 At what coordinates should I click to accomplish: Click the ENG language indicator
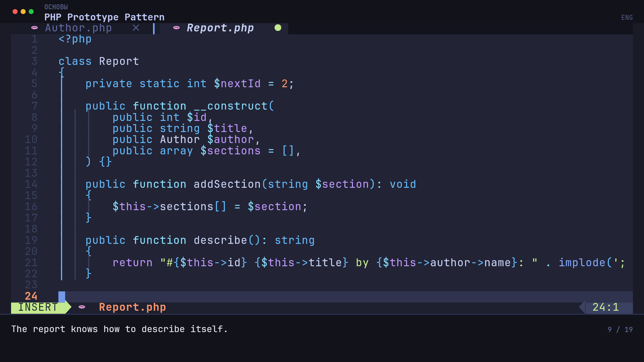[627, 18]
